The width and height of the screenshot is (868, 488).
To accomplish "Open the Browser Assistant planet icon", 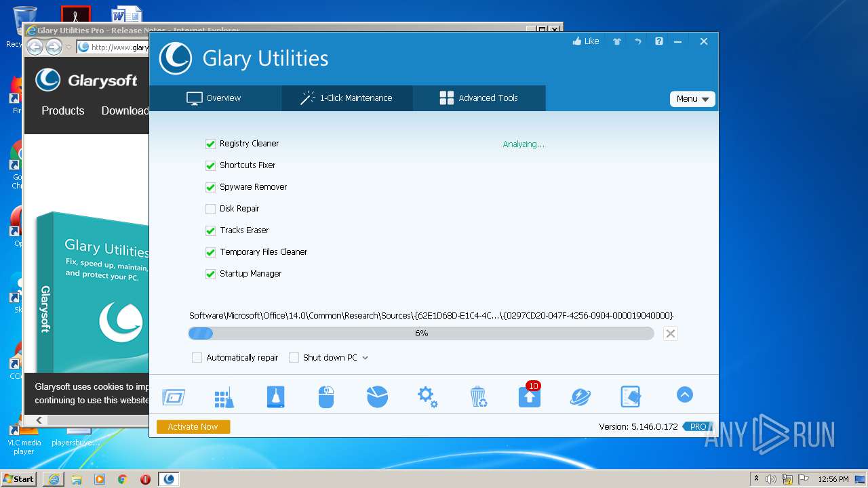I will tap(580, 397).
